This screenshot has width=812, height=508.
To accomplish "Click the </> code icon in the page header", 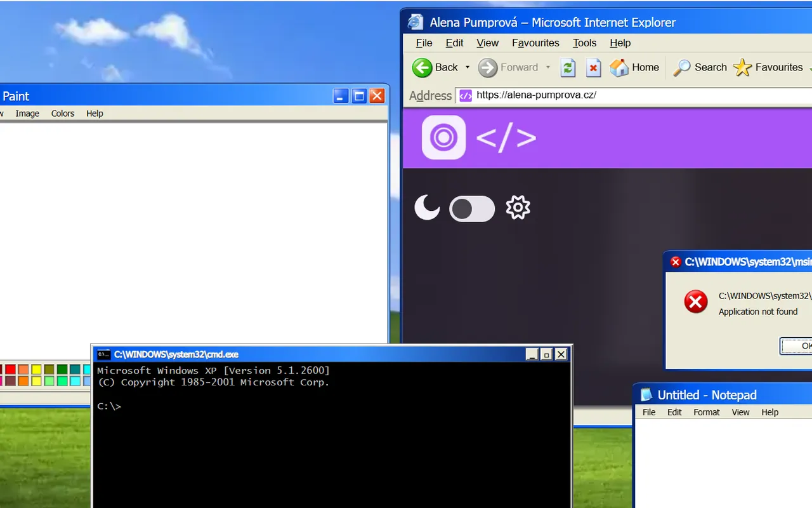I will point(506,138).
